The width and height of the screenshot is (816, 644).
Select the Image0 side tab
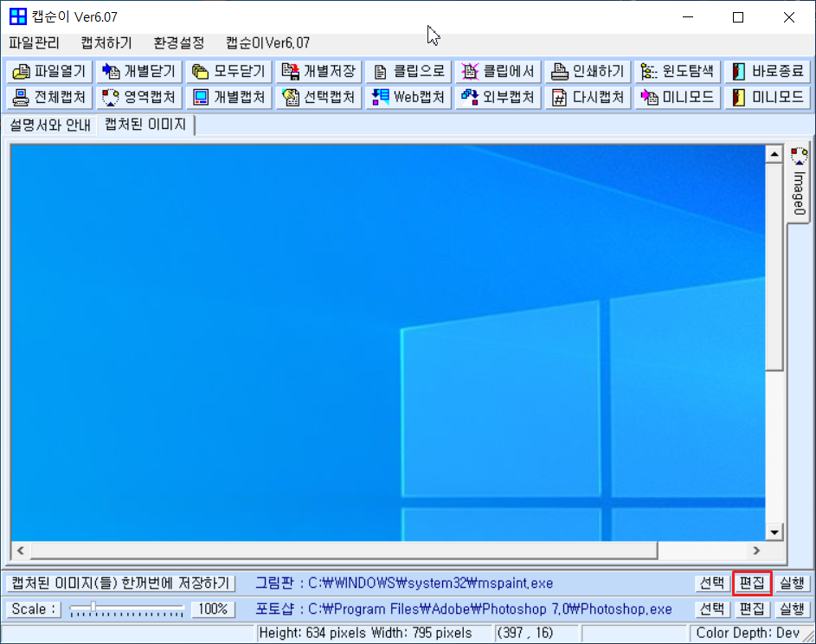(799, 183)
